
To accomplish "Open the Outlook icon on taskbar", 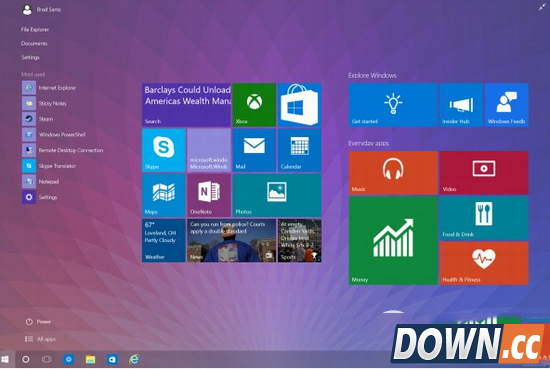I will [112, 360].
